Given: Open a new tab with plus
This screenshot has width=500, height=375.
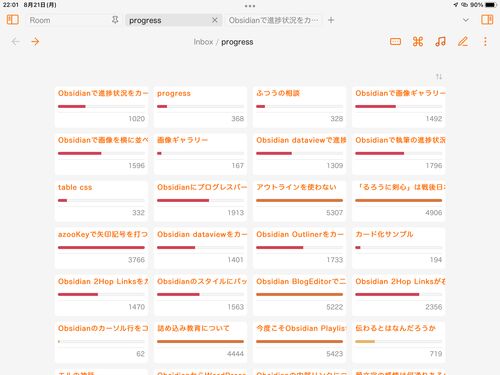Looking at the screenshot, I should (331, 20).
